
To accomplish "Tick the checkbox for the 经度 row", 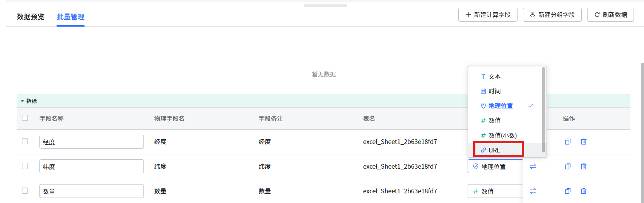I will point(25,141).
